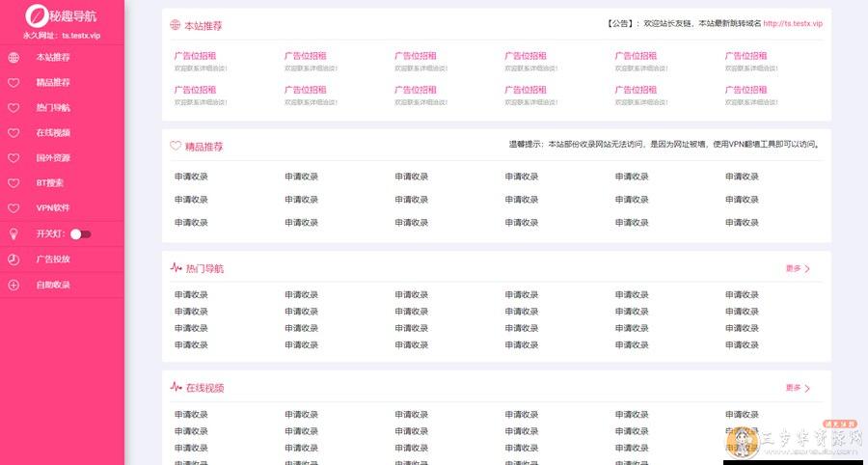Click the heart icon beside 热门导航 in sidebar
The height and width of the screenshot is (465, 868).
(x=14, y=108)
